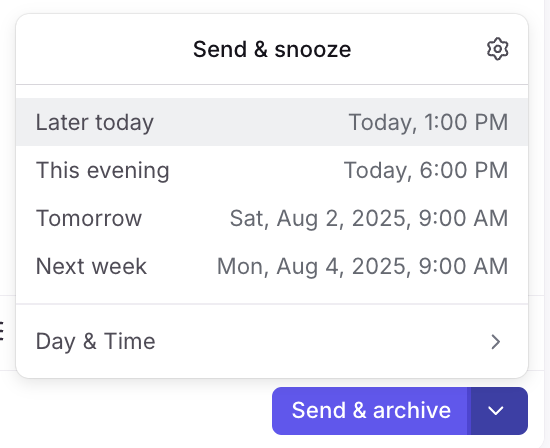The image size is (550, 448).
Task: Click the highlighted row's empty middle area
Action: point(251,122)
